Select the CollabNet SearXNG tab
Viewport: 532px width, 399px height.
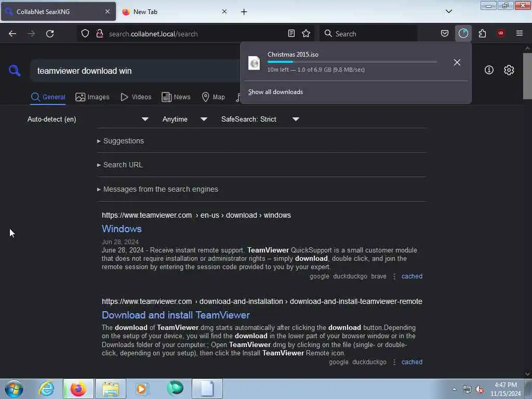click(58, 12)
